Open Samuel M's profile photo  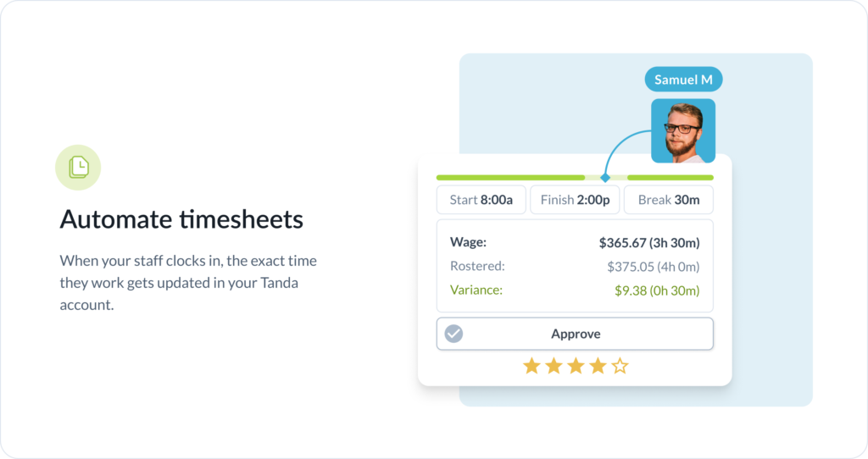[x=683, y=130]
